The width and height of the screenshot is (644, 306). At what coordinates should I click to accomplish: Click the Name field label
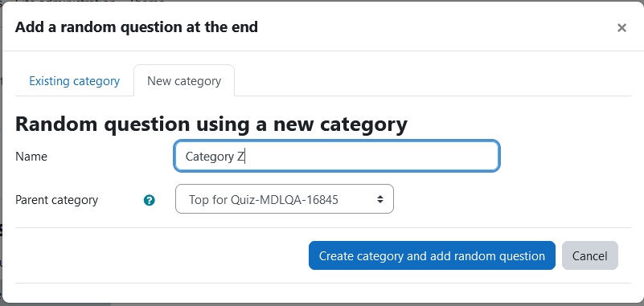coord(31,157)
